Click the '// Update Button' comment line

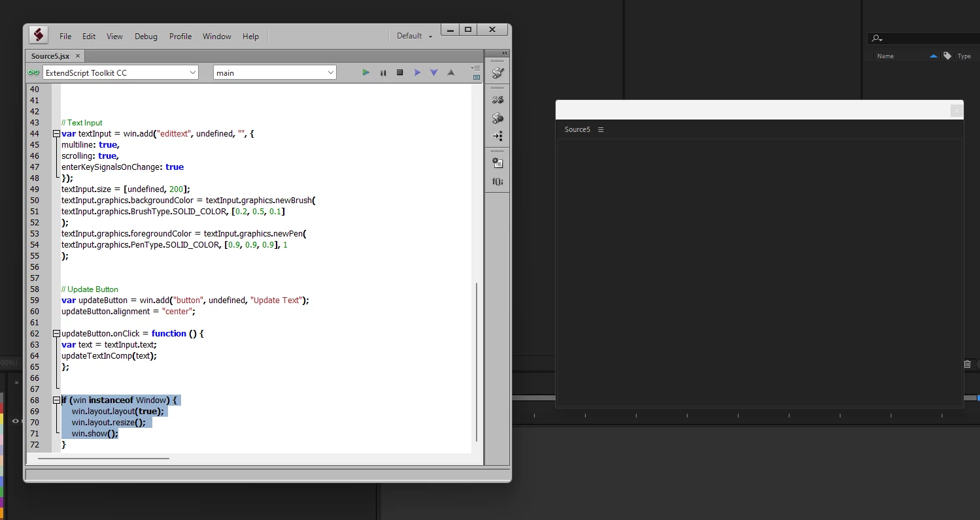point(90,289)
